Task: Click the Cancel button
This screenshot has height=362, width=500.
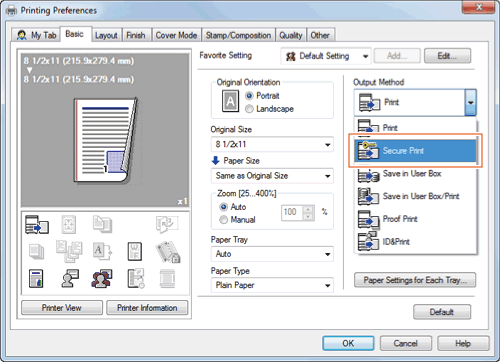Action: click(406, 343)
